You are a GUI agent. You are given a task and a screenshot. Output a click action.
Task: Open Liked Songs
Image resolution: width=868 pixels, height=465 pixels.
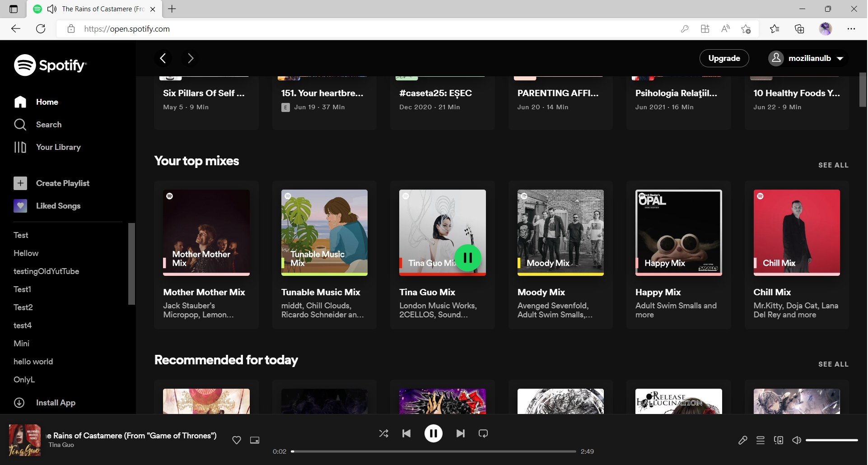coord(58,206)
